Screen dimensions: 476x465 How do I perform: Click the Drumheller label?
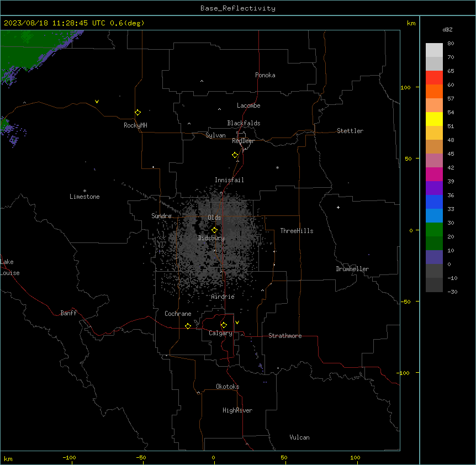click(x=352, y=269)
